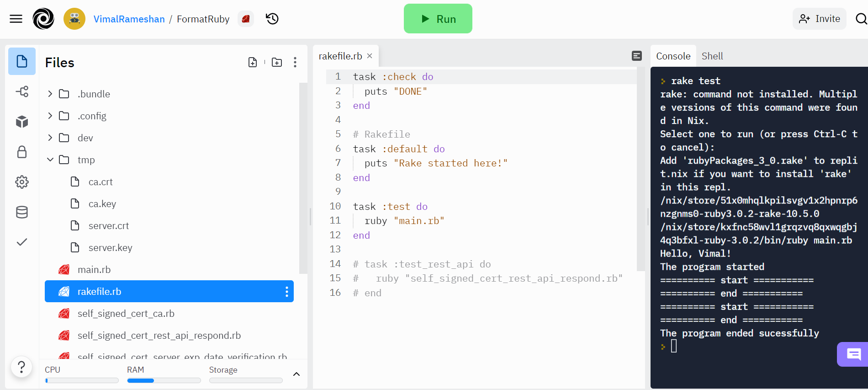This screenshot has width=868, height=390.
Task: Click code line 1 'task :check do'
Action: tap(393, 77)
